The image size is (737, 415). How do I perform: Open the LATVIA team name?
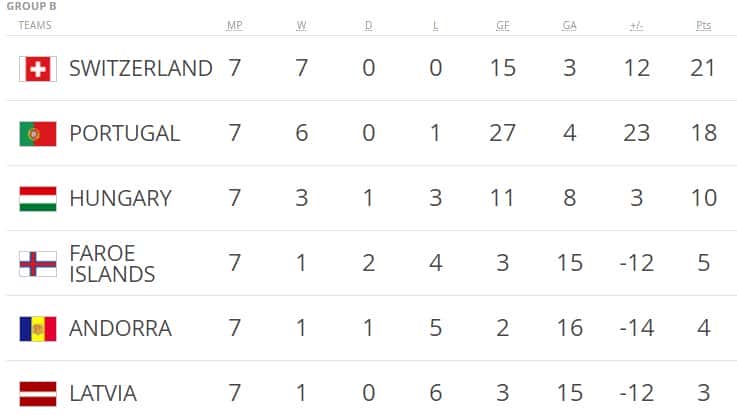(103, 393)
